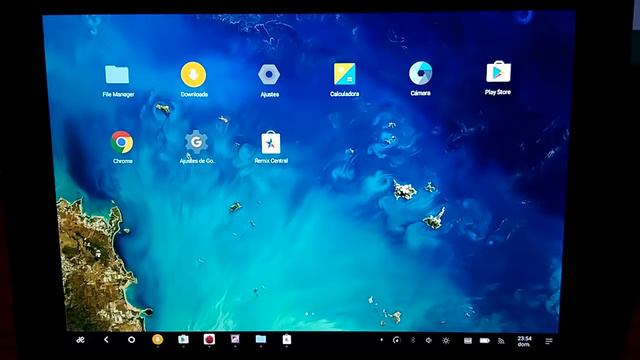640x360 pixels.
Task: Click the taskbar back arrow
Action: click(106, 340)
